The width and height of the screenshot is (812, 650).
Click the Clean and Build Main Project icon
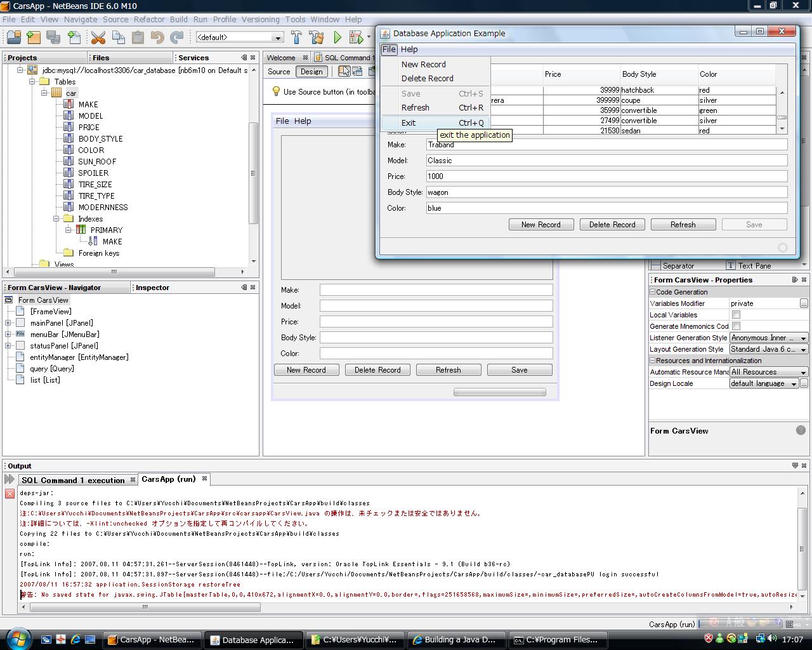(x=316, y=37)
